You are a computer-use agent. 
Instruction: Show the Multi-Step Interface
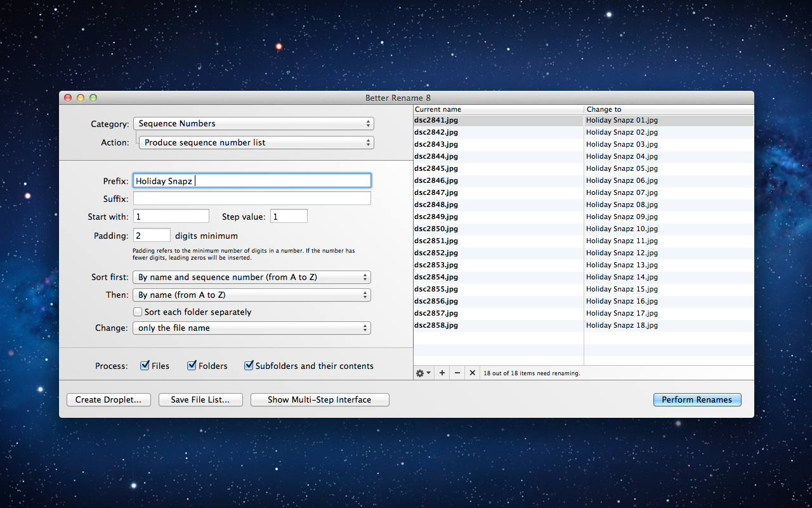click(x=320, y=399)
